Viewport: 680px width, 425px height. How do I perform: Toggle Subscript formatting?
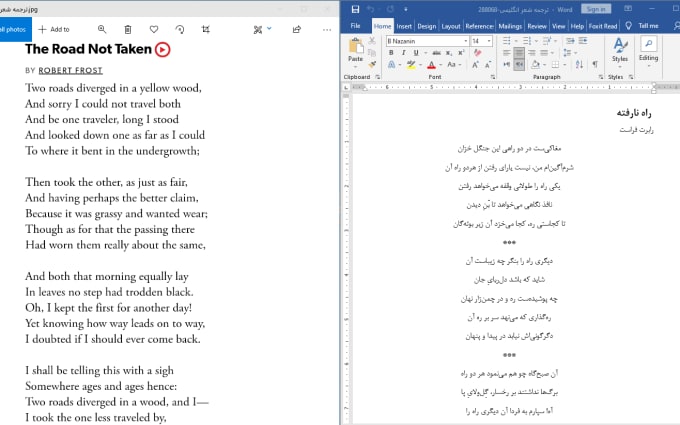(x=449, y=53)
